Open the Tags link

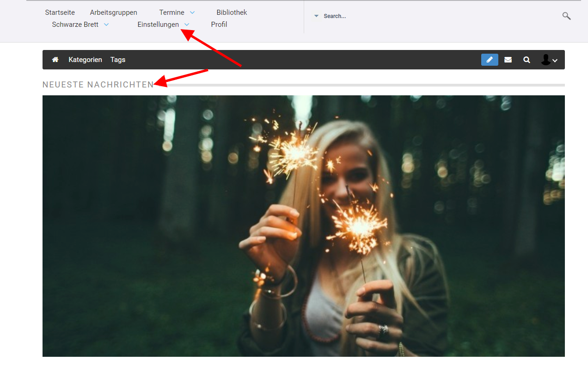[x=118, y=60]
